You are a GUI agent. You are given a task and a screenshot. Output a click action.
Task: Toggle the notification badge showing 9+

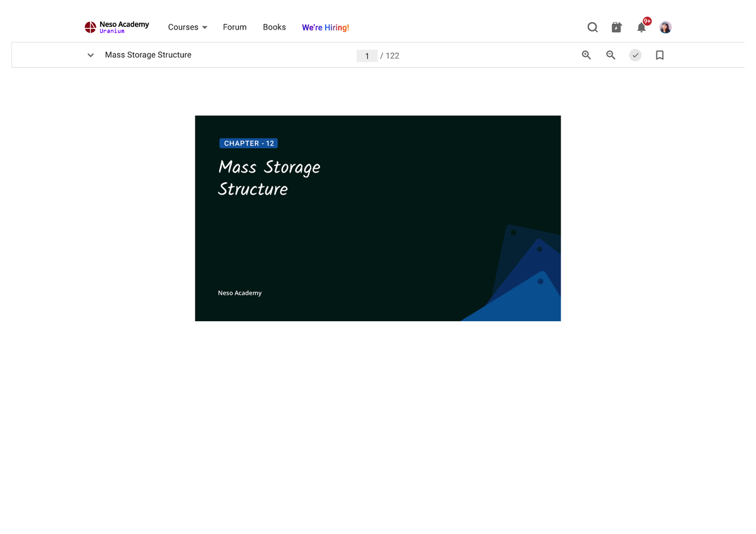pyautogui.click(x=646, y=21)
